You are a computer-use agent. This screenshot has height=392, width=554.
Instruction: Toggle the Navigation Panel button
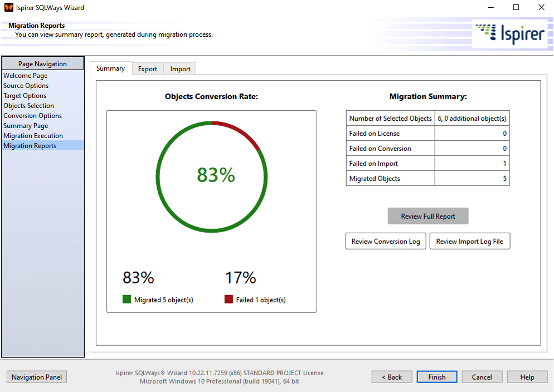pos(37,377)
